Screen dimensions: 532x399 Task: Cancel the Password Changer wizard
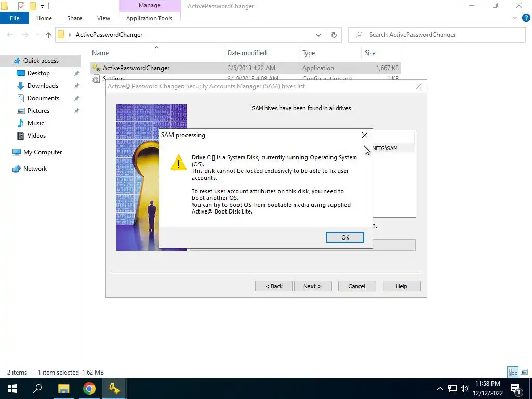click(x=356, y=286)
